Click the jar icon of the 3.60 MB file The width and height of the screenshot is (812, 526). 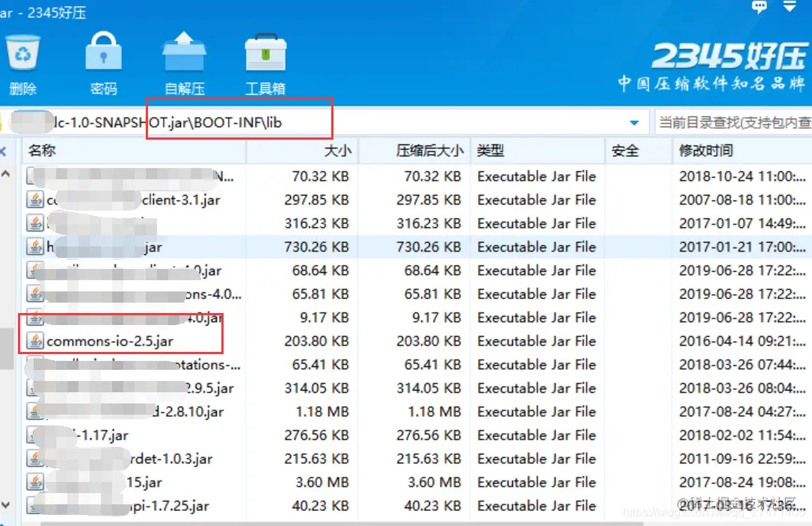point(34,483)
